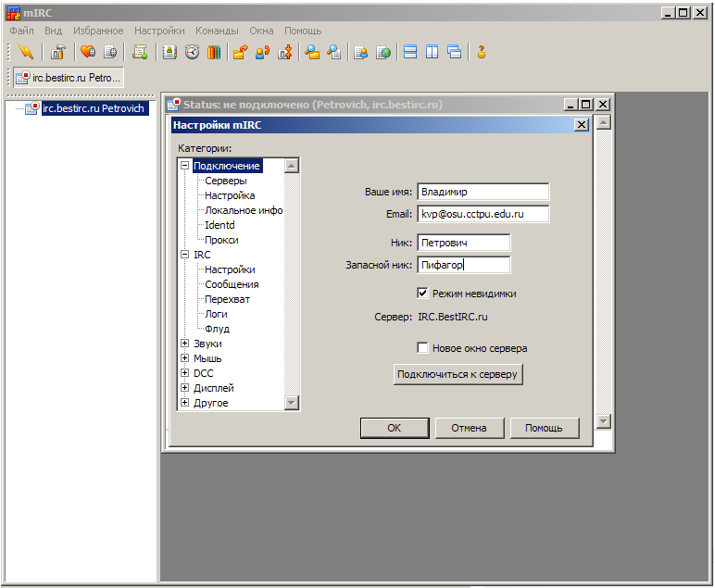The height and width of the screenshot is (588, 715).
Task: Open the Вид menu
Action: [53, 31]
